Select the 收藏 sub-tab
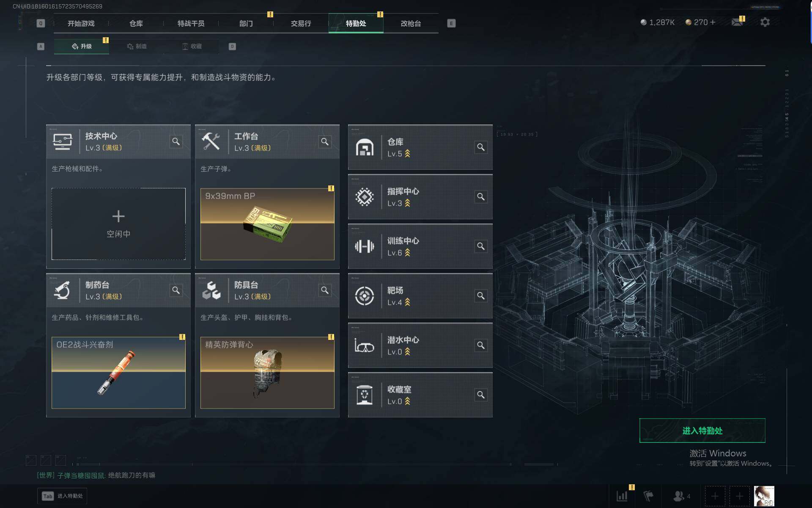The height and width of the screenshot is (508, 812). tap(192, 46)
